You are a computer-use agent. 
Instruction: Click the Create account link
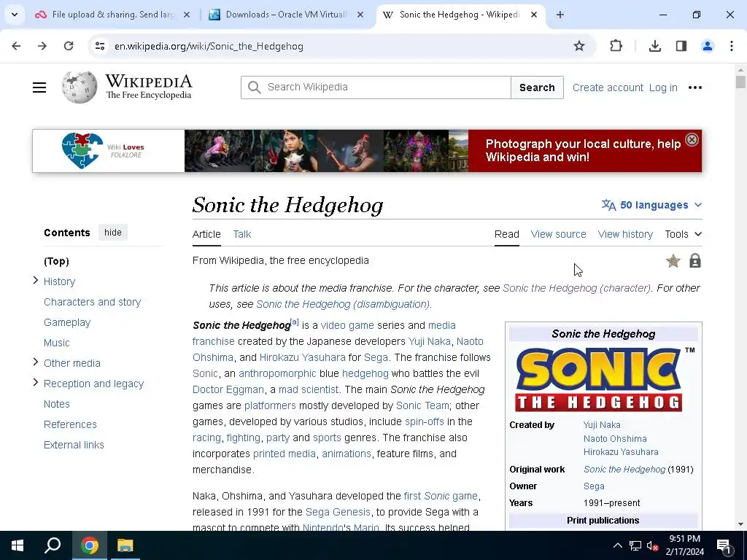608,87
